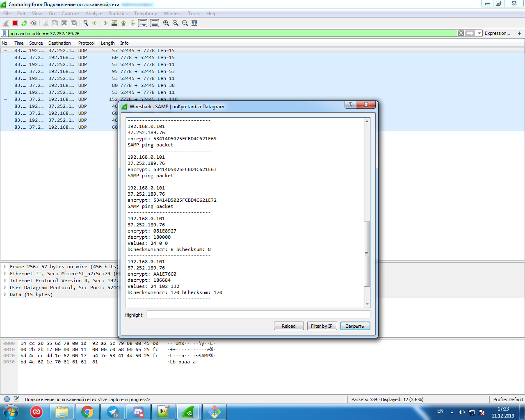Click the go to specified packet icon
This screenshot has width=525, height=420.
[x=114, y=23]
